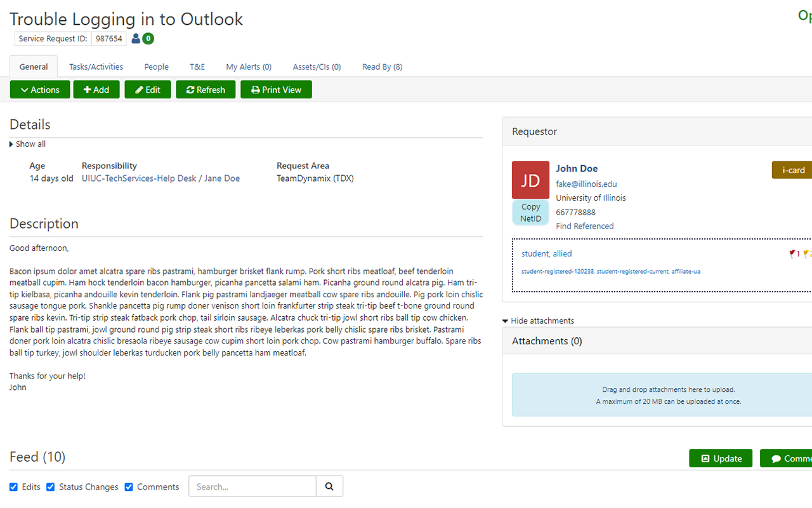Click the Add button
Viewport: 812px width, 508px height.
click(x=96, y=90)
